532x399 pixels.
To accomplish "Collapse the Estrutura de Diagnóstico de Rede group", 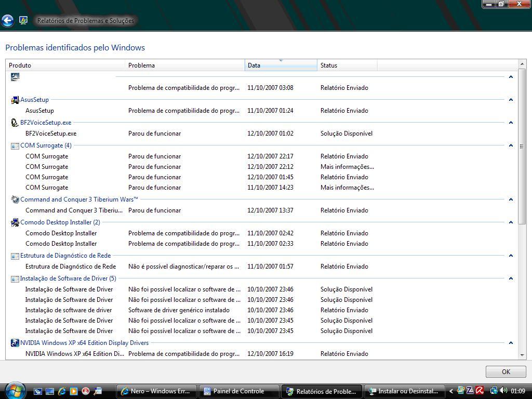I will (x=511, y=256).
